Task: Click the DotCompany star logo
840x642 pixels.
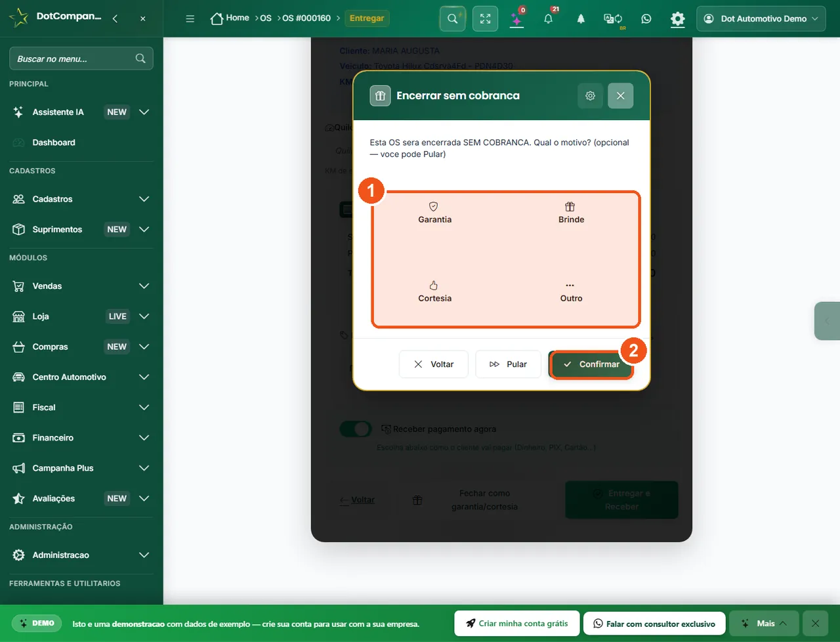Action: coord(19,17)
